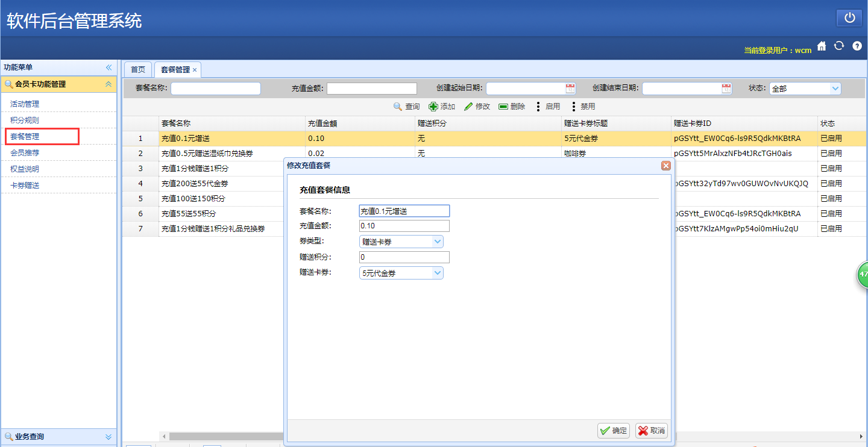This screenshot has height=447, width=868.
Task: Sort by 充值金额 column header
Action: pyautogui.click(x=360, y=123)
